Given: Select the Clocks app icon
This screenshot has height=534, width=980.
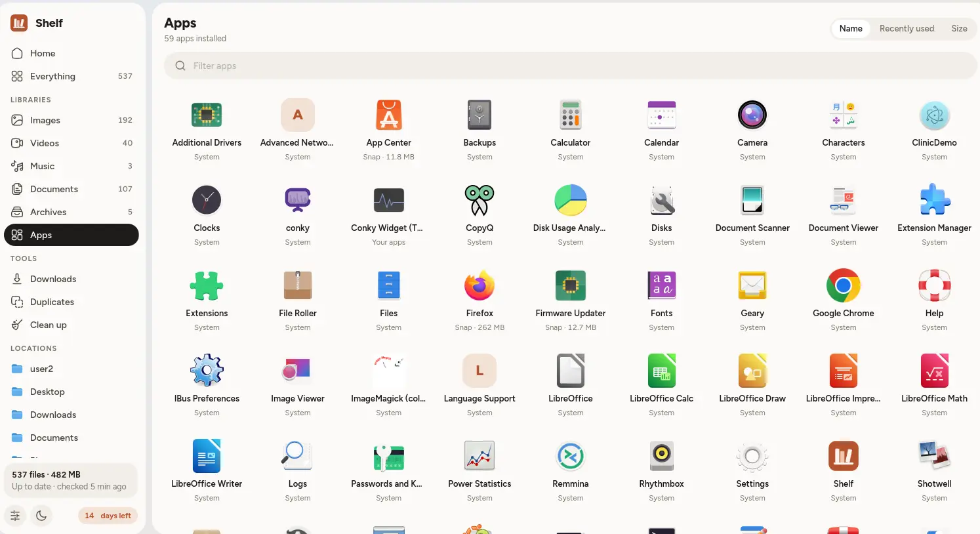Looking at the screenshot, I should coord(207,200).
